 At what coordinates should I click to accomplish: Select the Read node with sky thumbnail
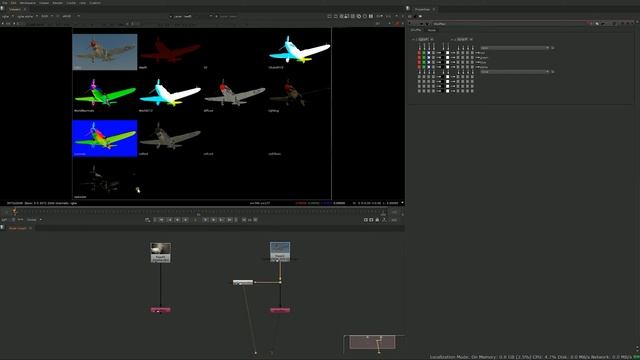coord(280,252)
